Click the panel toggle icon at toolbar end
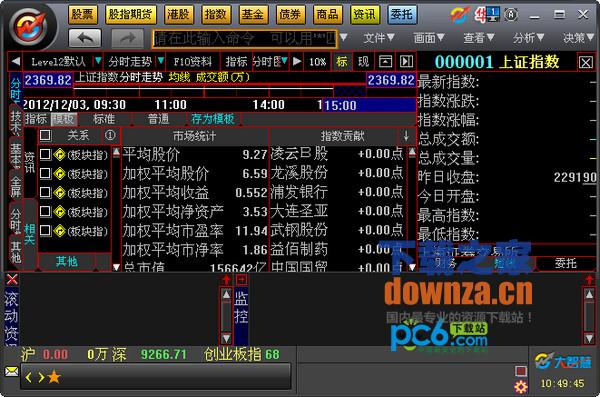Image resolution: width=600 pixels, height=397 pixels. (x=406, y=61)
